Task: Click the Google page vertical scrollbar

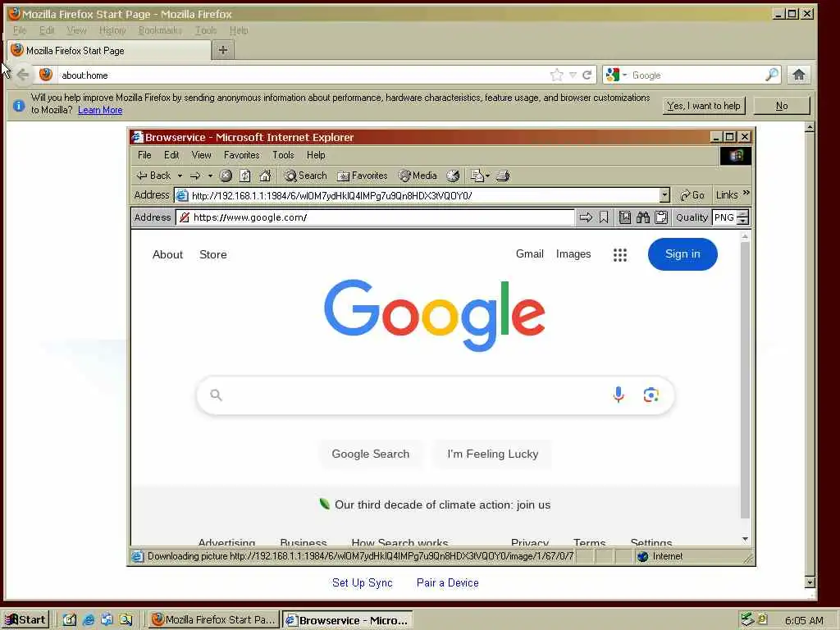Action: 745,381
